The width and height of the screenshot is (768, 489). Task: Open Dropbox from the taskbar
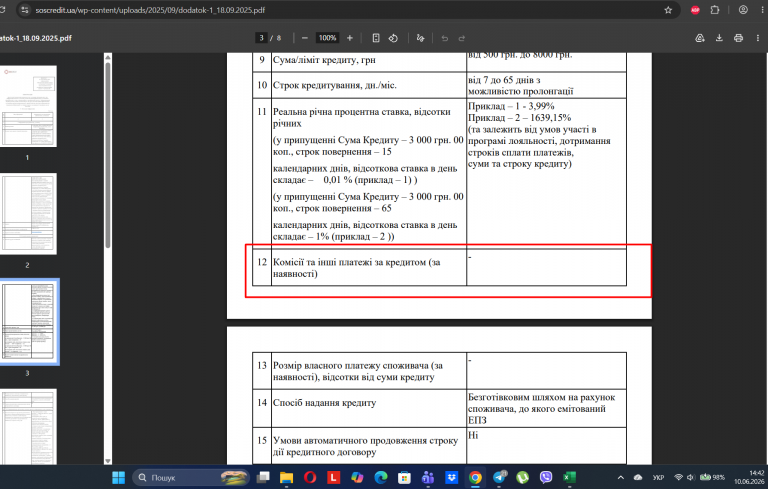tap(451, 477)
